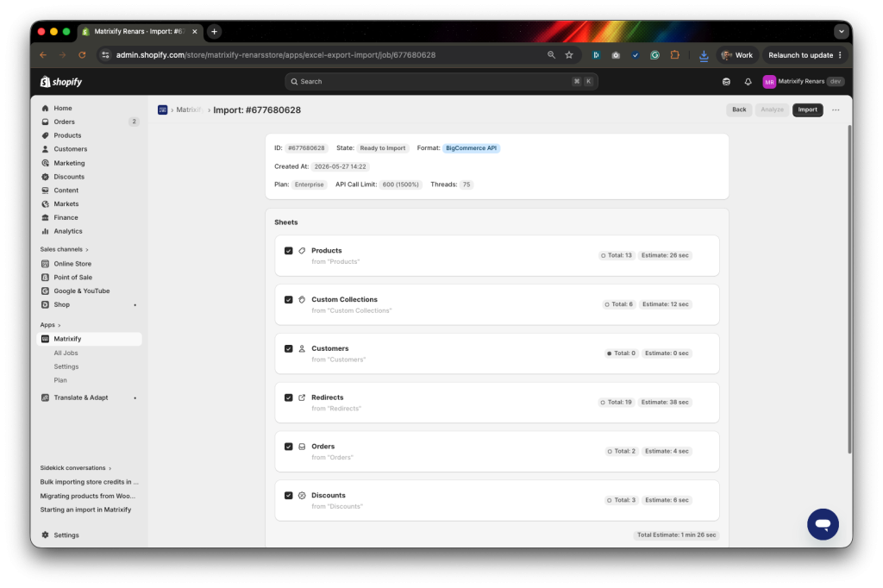Open Bulk importing store credits conversation

pyautogui.click(x=89, y=482)
